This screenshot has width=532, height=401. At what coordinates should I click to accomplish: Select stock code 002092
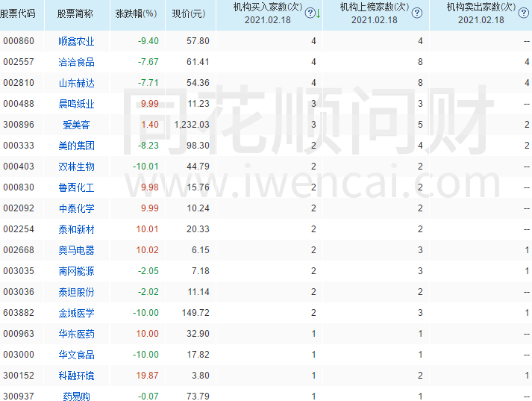pyautogui.click(x=19, y=208)
